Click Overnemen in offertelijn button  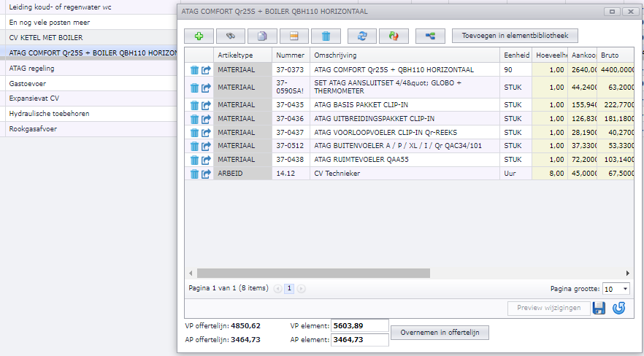click(440, 333)
